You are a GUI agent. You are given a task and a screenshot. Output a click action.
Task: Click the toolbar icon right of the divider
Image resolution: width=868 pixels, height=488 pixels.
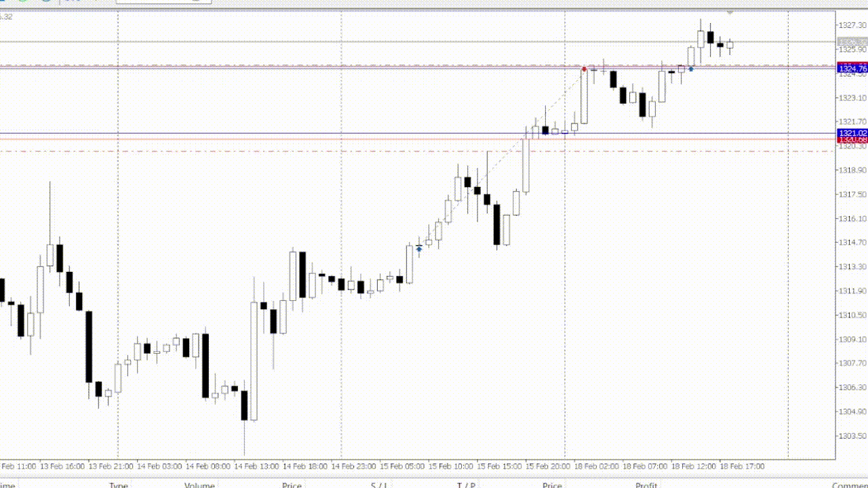[x=68, y=3]
